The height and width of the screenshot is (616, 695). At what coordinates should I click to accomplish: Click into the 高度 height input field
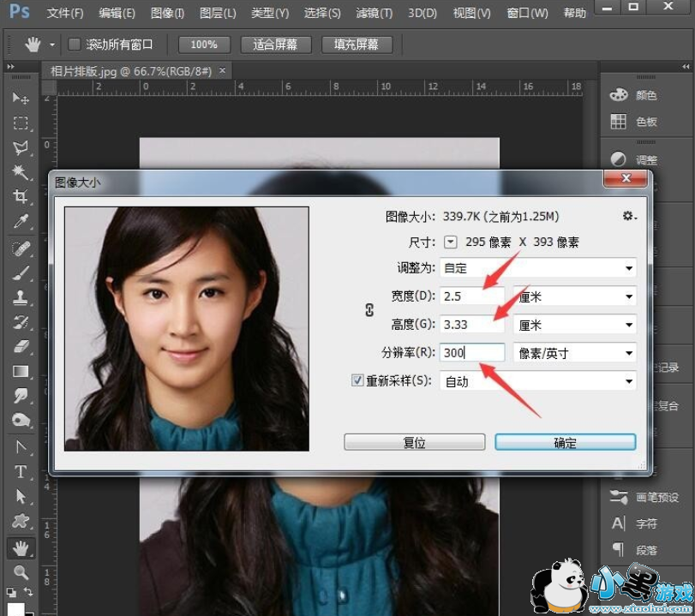coord(471,325)
